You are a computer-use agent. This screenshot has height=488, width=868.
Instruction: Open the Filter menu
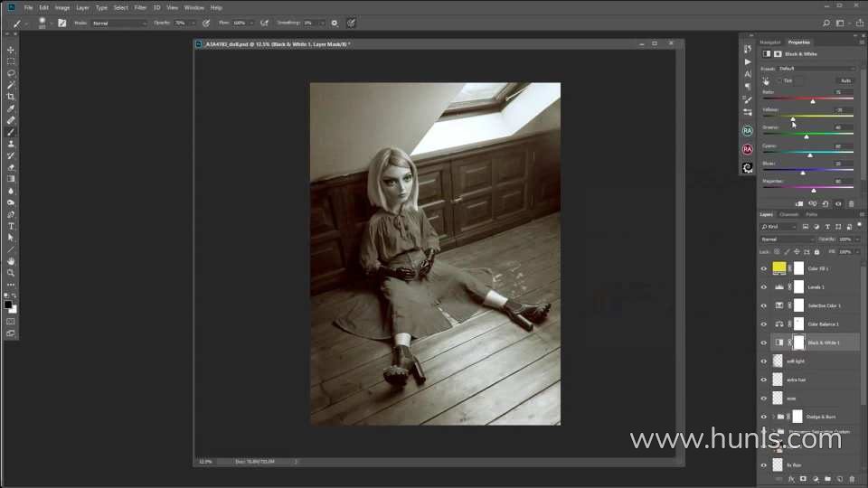click(x=140, y=7)
